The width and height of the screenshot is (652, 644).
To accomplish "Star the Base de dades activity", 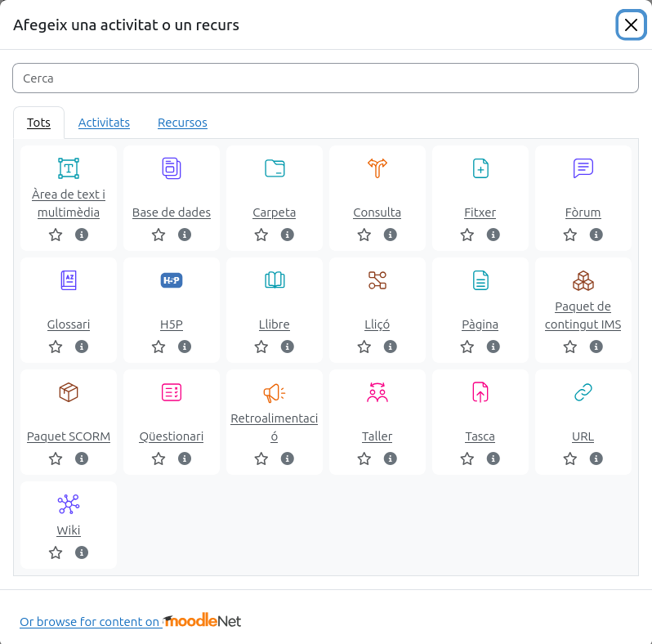I will click(159, 235).
